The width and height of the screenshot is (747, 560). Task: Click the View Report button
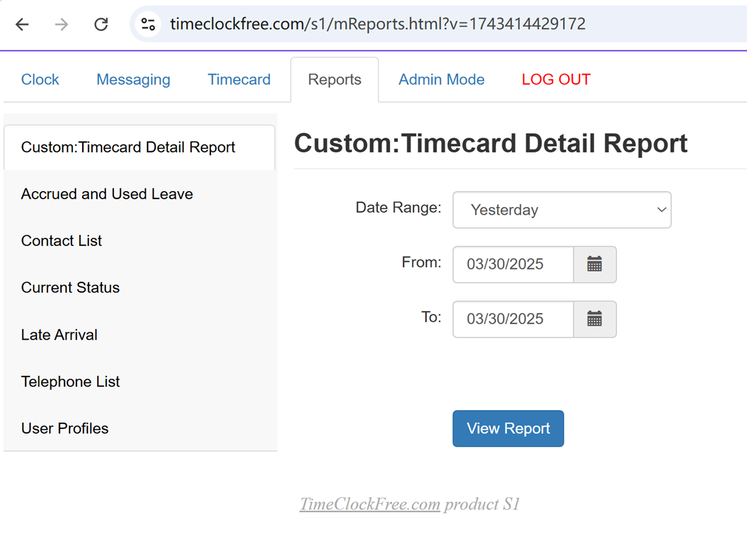coord(508,428)
